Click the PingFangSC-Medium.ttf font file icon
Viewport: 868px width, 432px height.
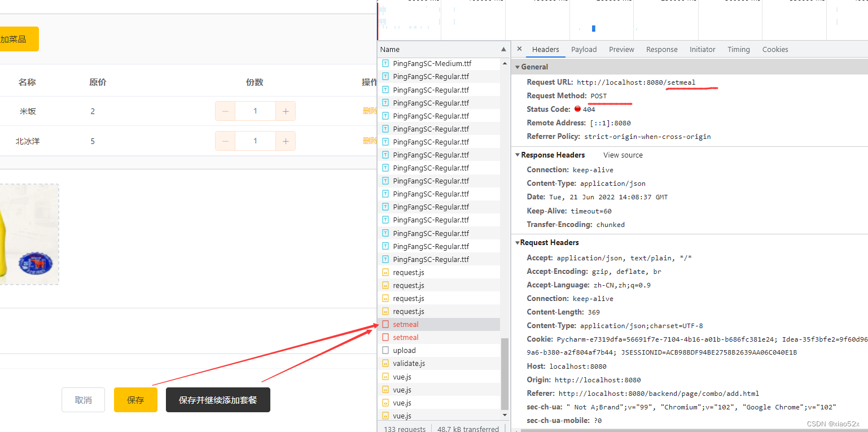point(385,63)
